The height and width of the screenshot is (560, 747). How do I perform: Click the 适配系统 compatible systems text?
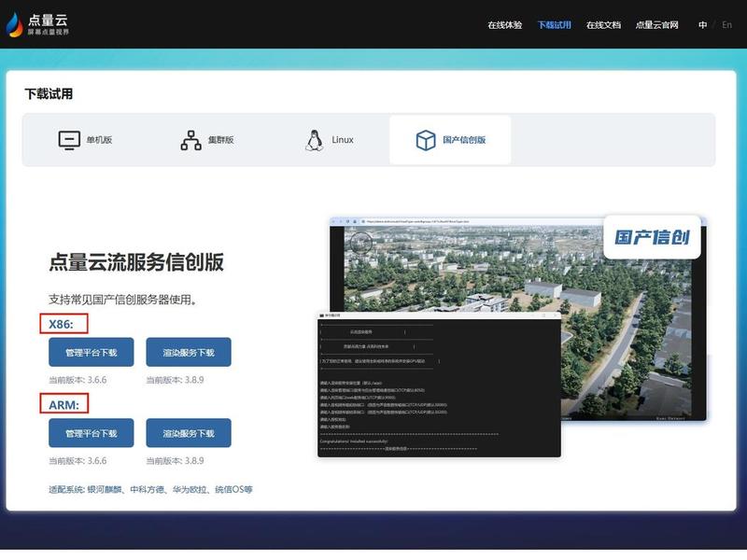coord(150,489)
